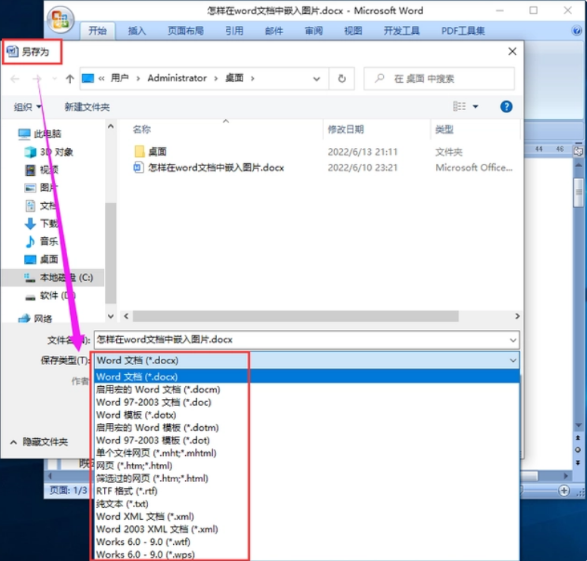This screenshot has width=587, height=561.
Task: Click the 新建文件夹 button
Action: [x=87, y=107]
